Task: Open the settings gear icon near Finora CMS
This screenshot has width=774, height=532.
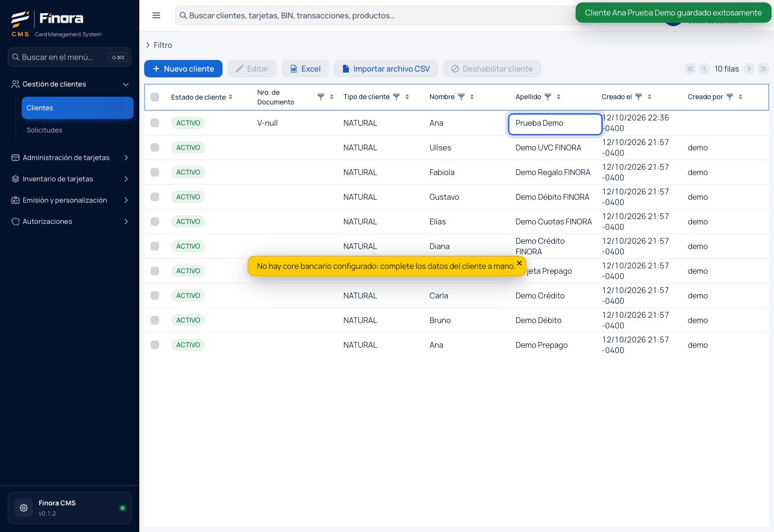Action: tap(24, 508)
